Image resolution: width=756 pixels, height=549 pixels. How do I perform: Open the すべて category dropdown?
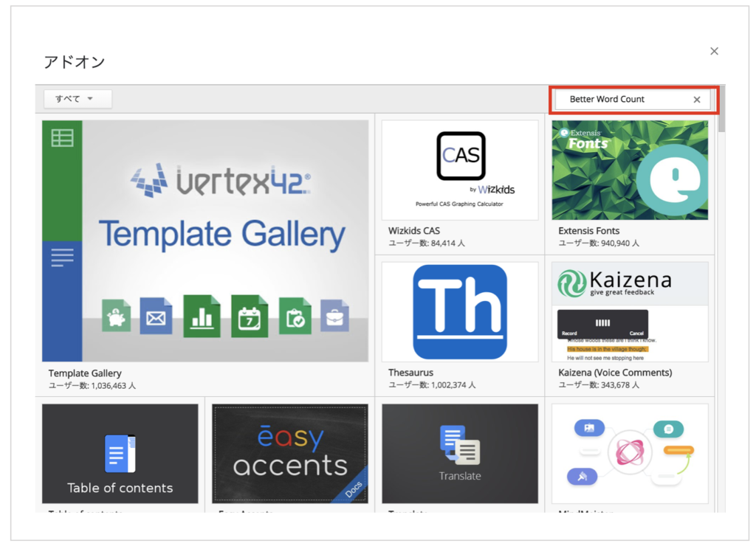point(78,99)
